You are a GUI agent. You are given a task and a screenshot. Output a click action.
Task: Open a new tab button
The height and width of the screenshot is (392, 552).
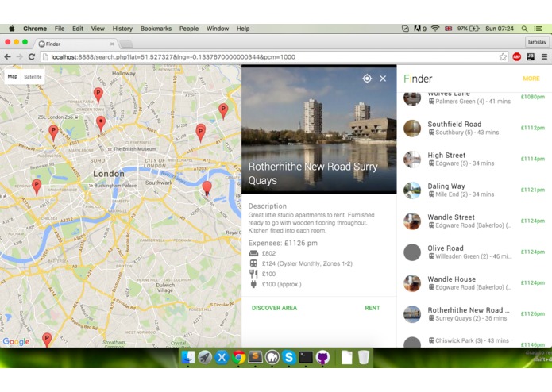pos(126,44)
